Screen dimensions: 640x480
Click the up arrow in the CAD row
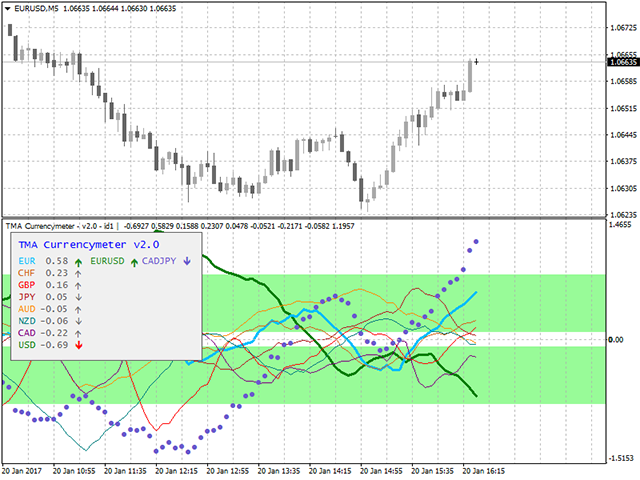coord(78,333)
